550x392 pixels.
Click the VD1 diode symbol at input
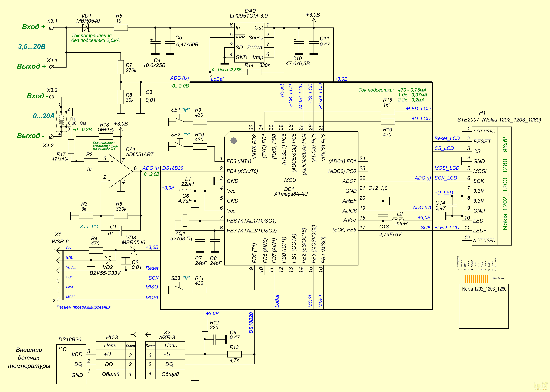coord(86,28)
